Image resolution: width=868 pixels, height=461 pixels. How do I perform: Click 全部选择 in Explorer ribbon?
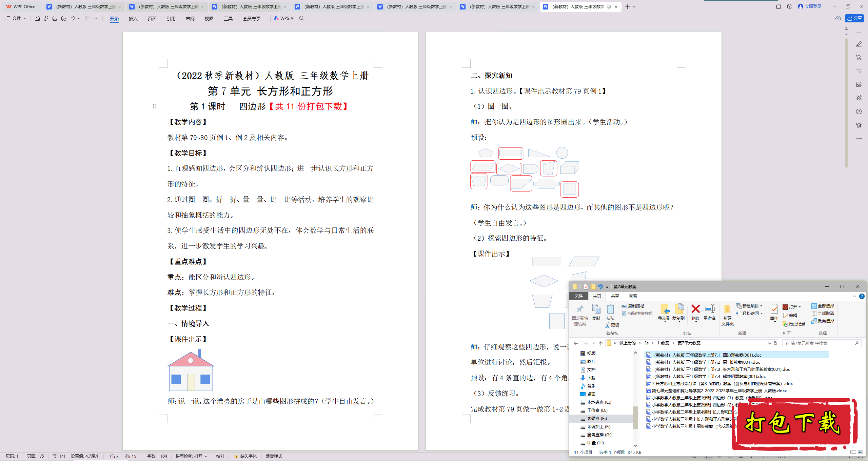coord(823,306)
